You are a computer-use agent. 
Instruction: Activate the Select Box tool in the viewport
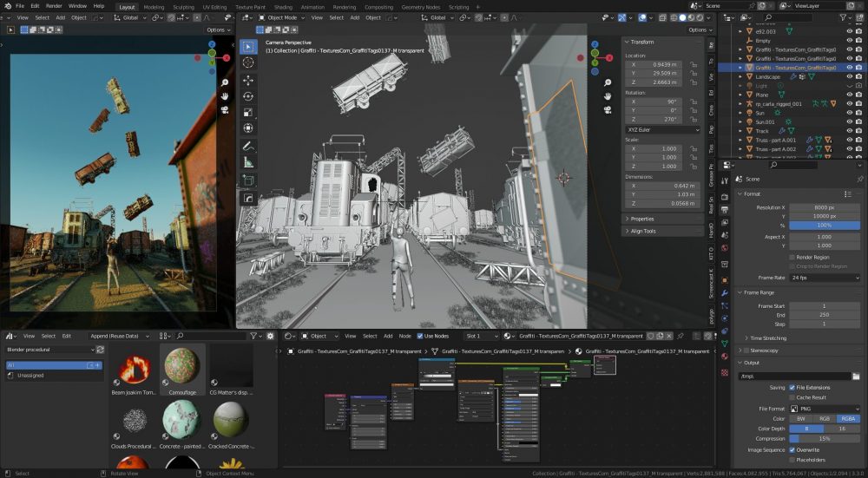tap(248, 47)
